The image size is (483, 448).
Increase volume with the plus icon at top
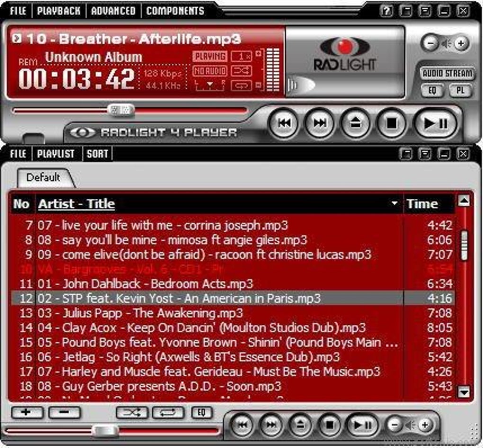(461, 43)
